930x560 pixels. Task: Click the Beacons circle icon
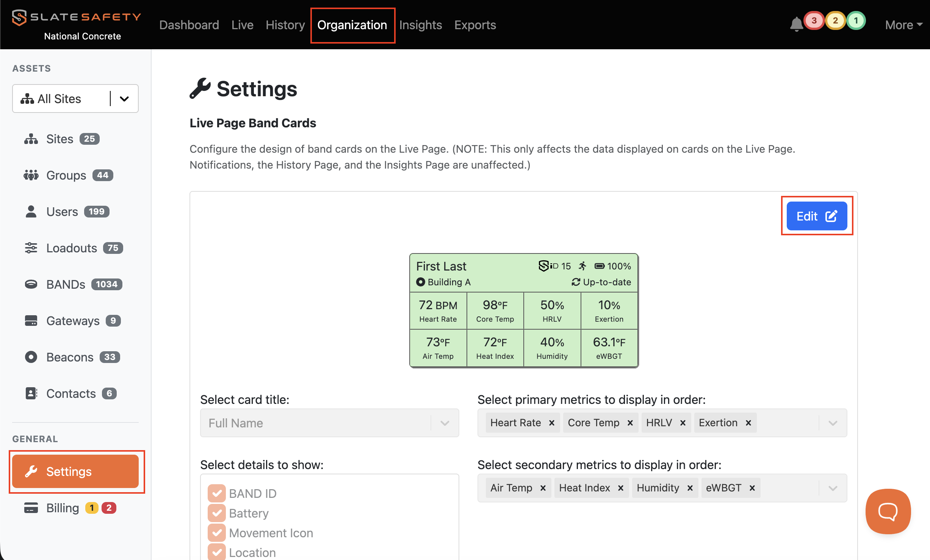click(31, 357)
